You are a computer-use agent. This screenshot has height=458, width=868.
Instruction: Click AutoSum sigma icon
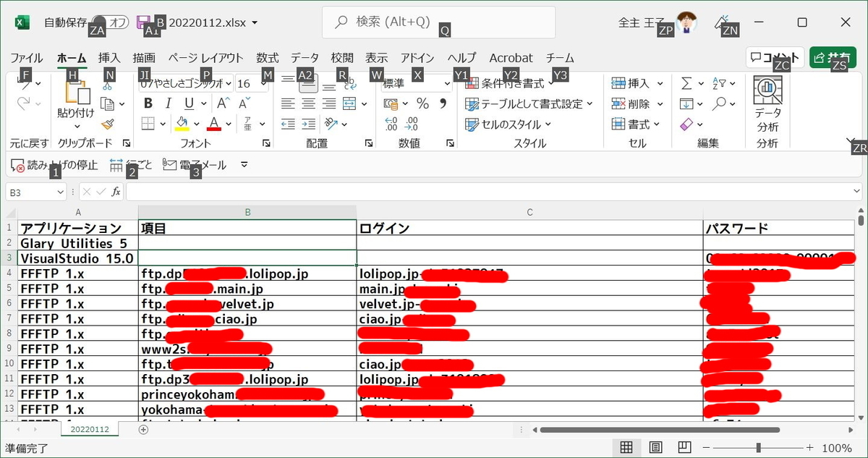coord(686,83)
